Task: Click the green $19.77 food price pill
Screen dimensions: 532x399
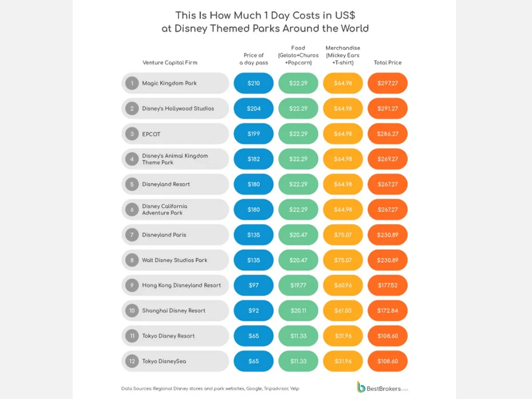Action: 298,285
